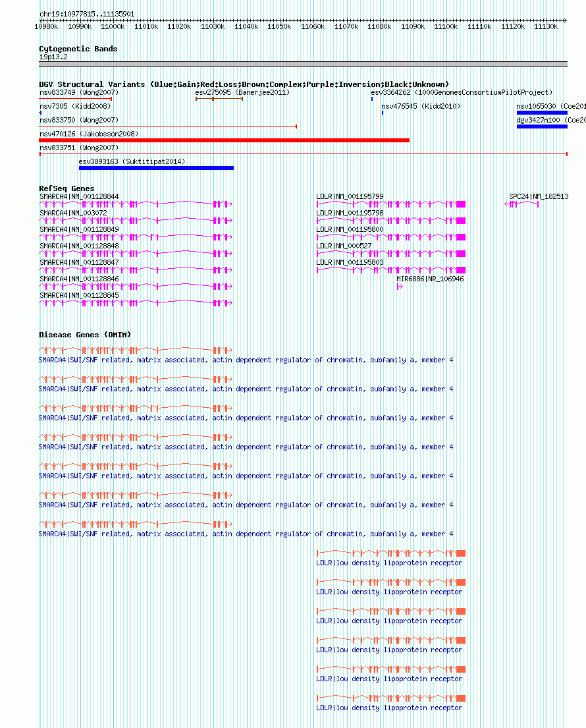Image resolution: width=586 pixels, height=728 pixels.
Task: Open LDLR|NM_001195799 transcript label
Action: tap(350, 196)
